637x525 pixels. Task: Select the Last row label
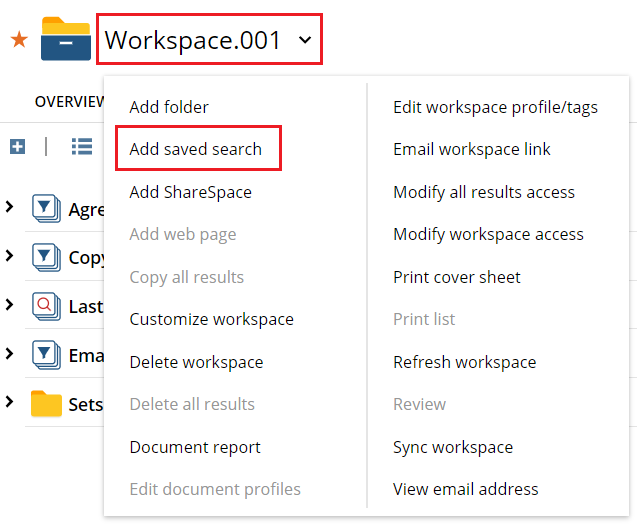coord(86,307)
